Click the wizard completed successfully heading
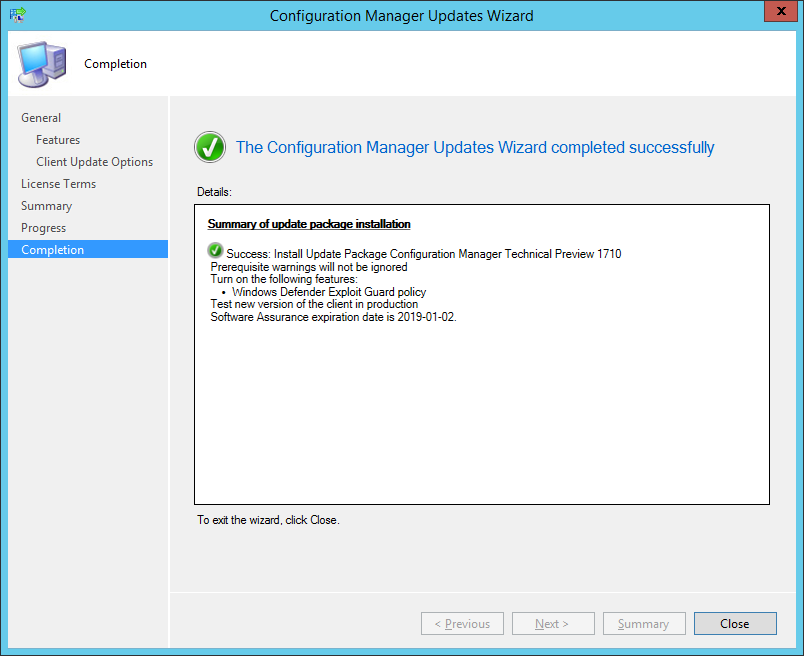The width and height of the screenshot is (804, 656). pos(475,148)
